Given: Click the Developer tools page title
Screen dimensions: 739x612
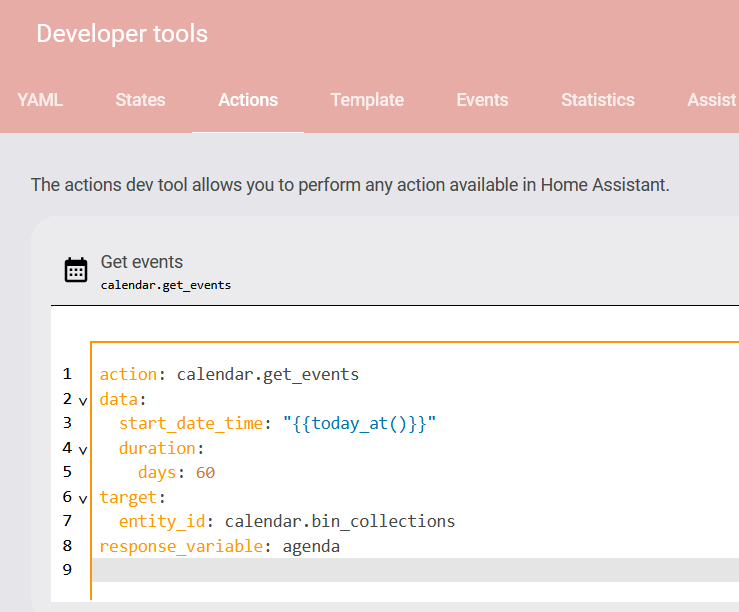Looking at the screenshot, I should point(122,33).
